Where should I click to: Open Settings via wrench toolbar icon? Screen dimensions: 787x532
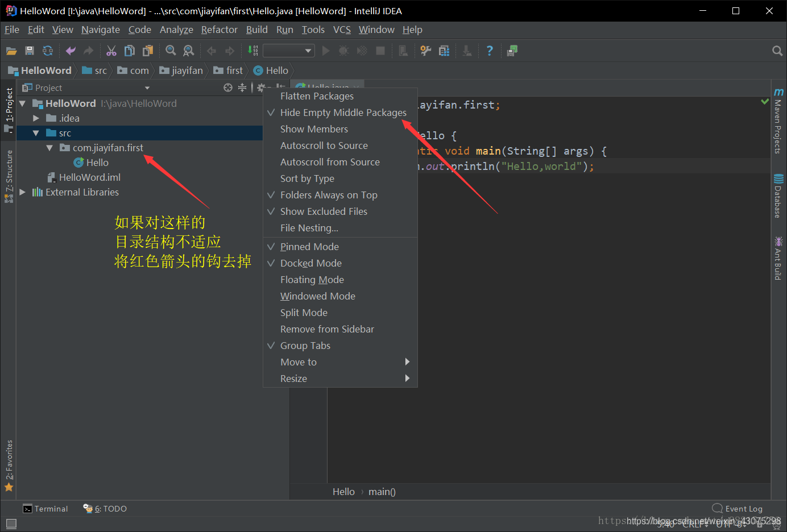425,51
